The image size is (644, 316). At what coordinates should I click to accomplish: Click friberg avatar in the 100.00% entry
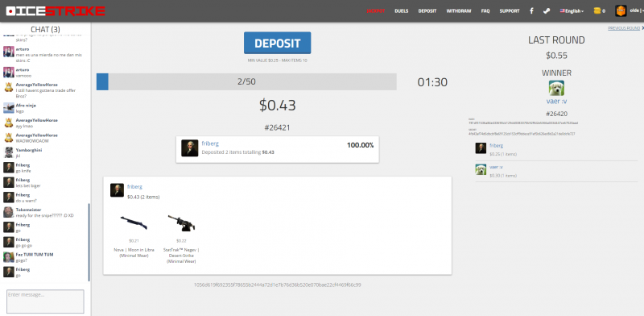tap(190, 148)
